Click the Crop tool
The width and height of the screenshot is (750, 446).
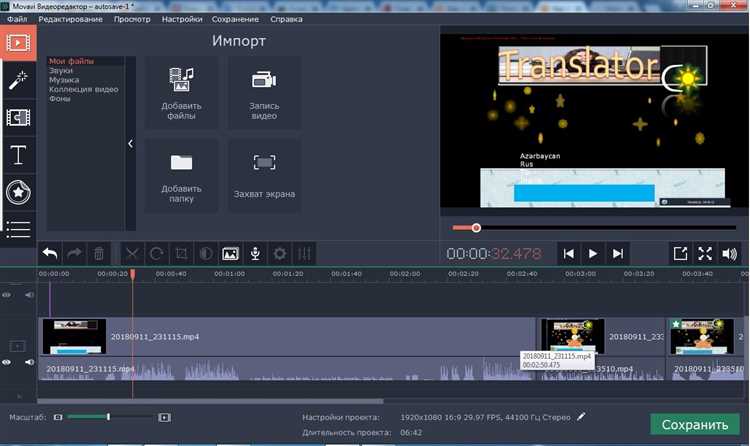click(x=181, y=253)
